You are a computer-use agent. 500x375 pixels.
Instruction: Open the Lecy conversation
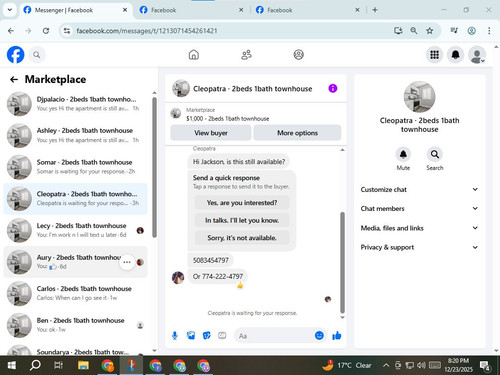tap(75, 230)
